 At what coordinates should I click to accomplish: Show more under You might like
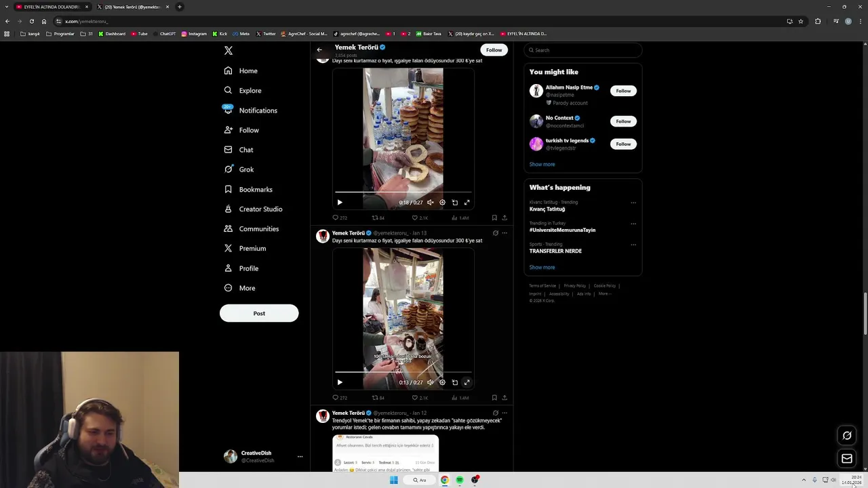click(542, 164)
